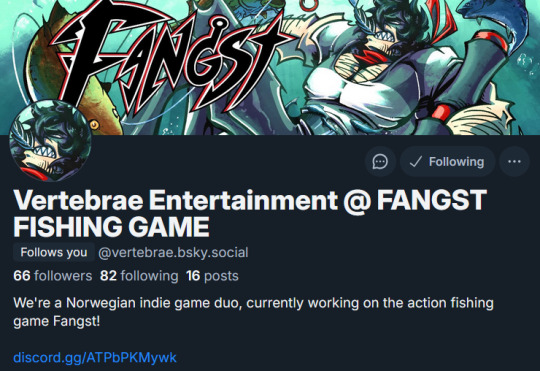Click the Norwegian indie game bio text
Screen dimensions: 540x371
253,312
